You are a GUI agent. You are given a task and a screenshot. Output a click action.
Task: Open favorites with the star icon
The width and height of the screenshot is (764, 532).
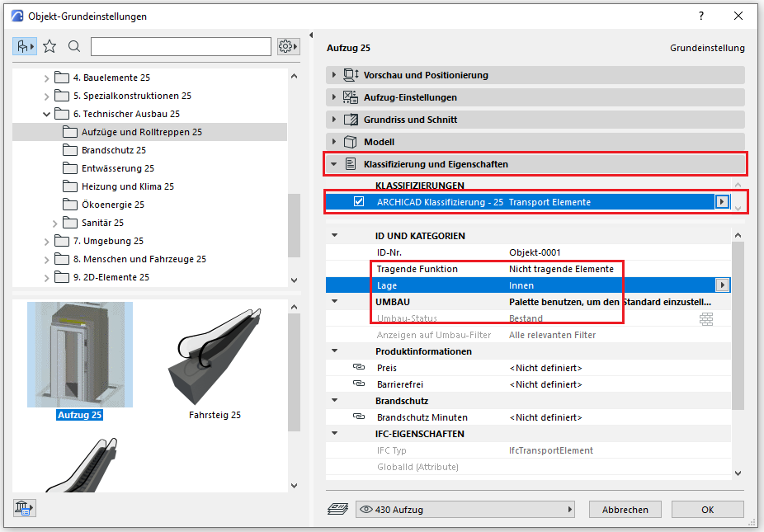click(x=50, y=46)
